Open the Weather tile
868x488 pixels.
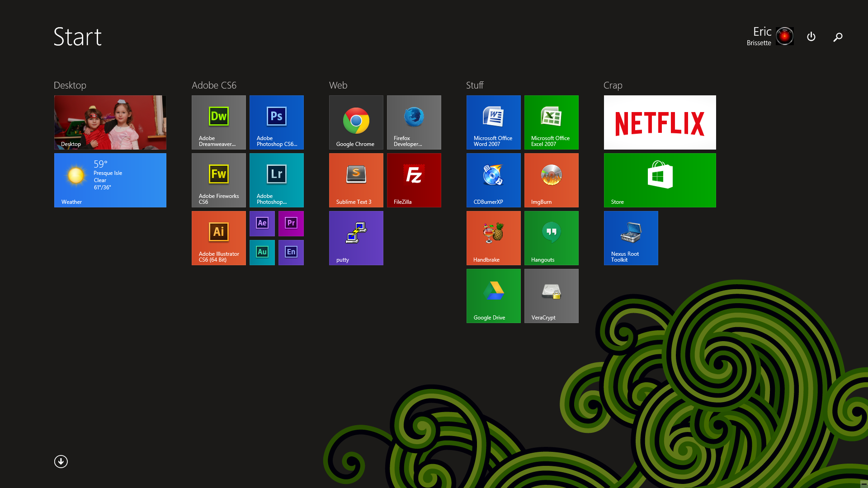click(110, 180)
